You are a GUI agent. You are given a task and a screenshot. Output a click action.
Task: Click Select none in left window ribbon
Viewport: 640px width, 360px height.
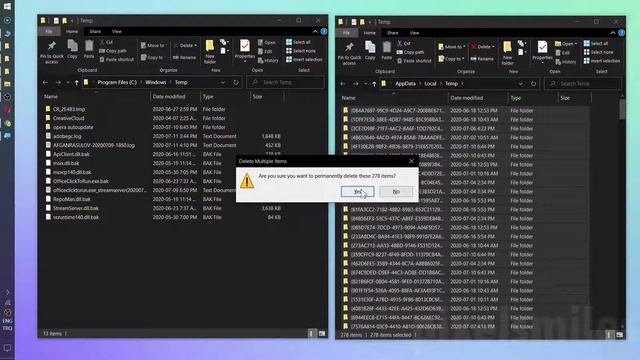pyautogui.click(x=301, y=51)
